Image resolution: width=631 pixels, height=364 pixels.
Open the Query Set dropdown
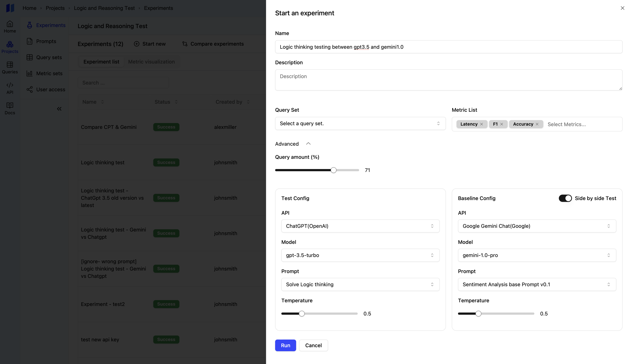[x=360, y=124]
